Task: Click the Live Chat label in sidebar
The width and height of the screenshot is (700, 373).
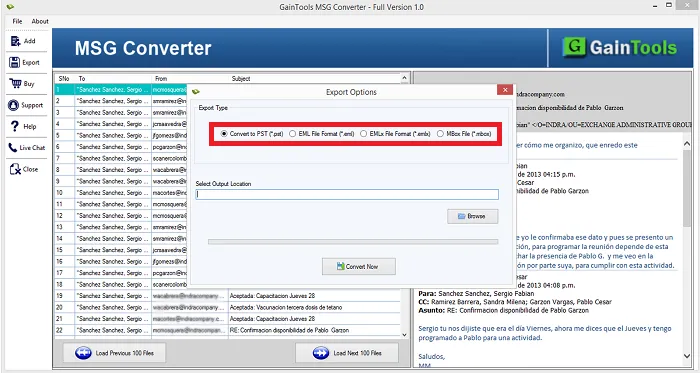Action: click(x=32, y=148)
